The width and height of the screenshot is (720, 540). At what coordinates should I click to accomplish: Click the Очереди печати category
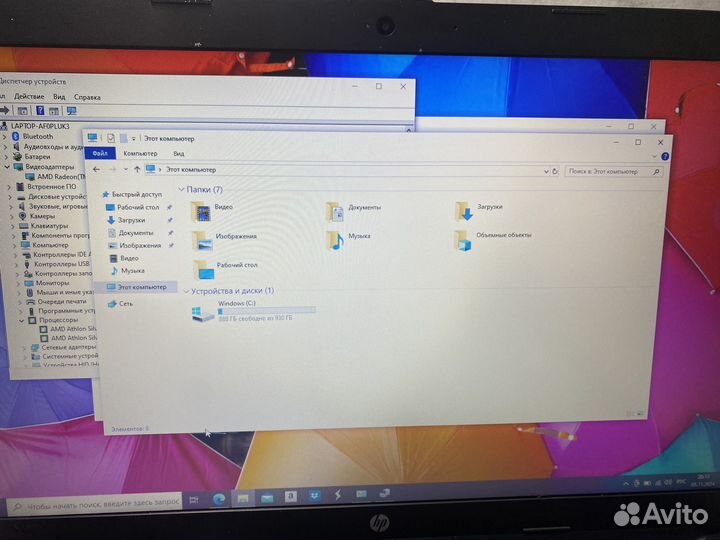pos(62,302)
